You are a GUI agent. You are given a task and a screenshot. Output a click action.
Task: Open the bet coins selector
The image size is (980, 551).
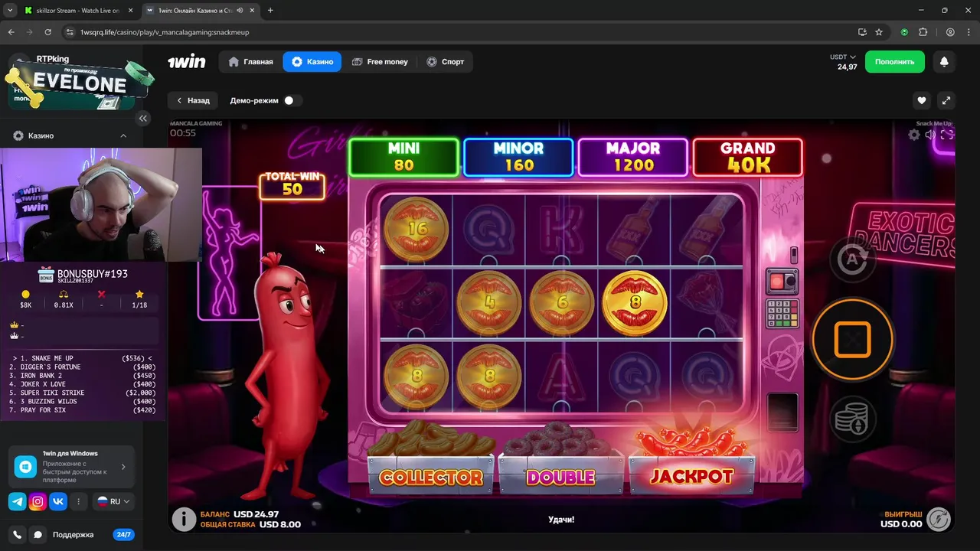[852, 419]
